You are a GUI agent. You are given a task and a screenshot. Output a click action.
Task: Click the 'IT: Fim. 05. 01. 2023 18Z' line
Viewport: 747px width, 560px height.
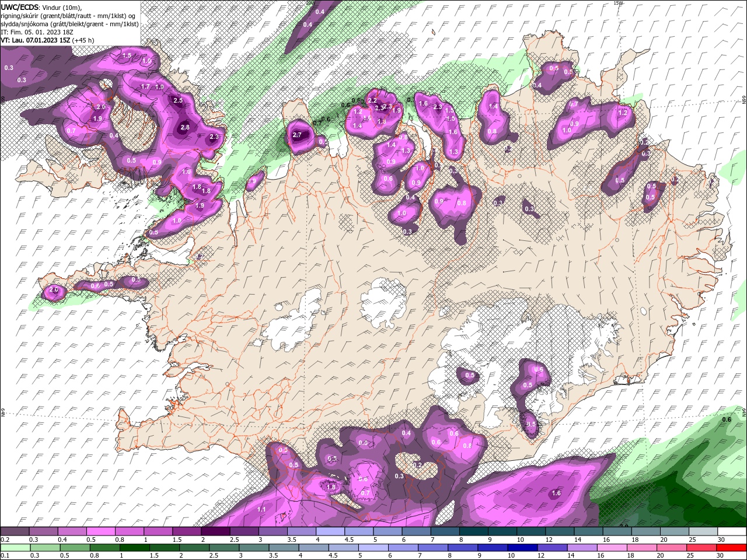[36, 32]
